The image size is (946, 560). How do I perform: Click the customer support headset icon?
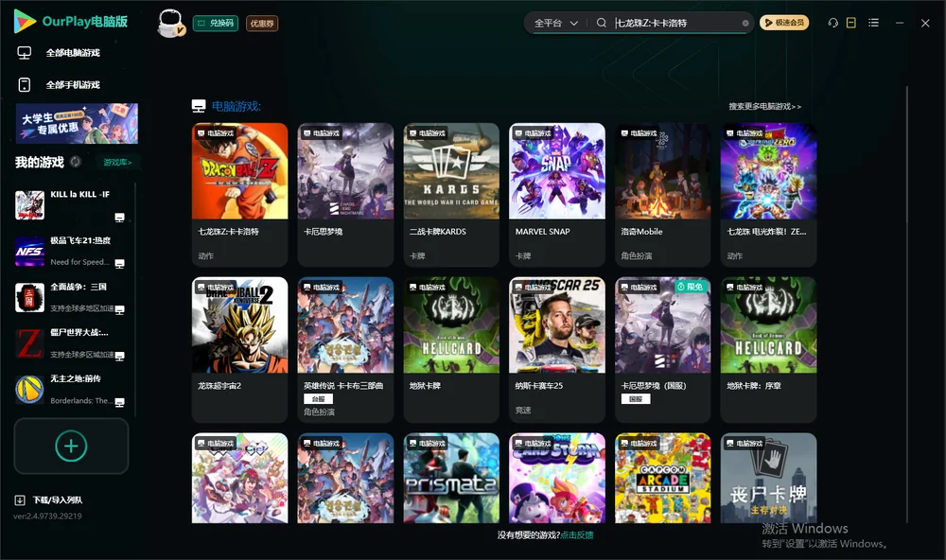point(832,23)
